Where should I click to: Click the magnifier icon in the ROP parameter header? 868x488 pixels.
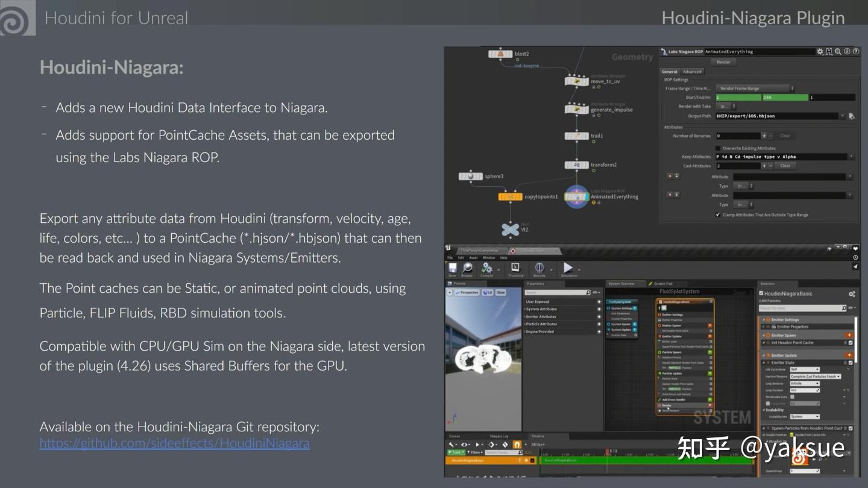(x=838, y=52)
